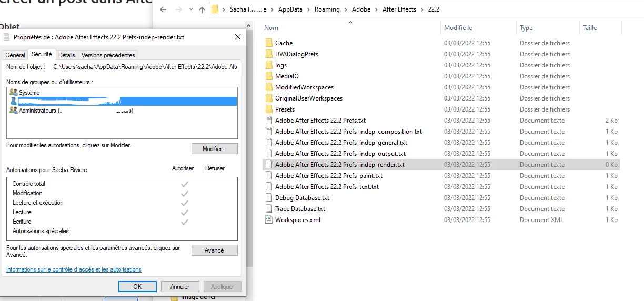Click the Prefs-indep-general.txt file icon
The width and height of the screenshot is (644, 301).
coord(269,142)
